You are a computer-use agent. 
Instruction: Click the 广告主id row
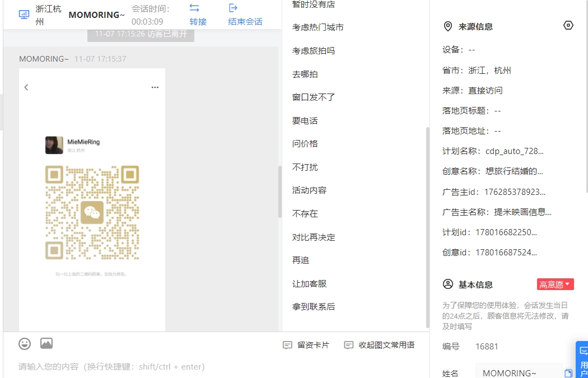[494, 192]
